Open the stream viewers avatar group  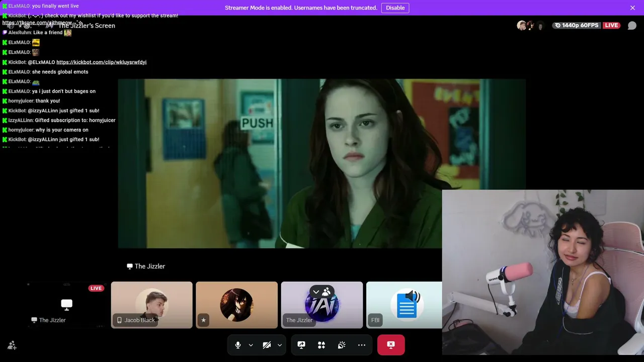pyautogui.click(x=531, y=26)
